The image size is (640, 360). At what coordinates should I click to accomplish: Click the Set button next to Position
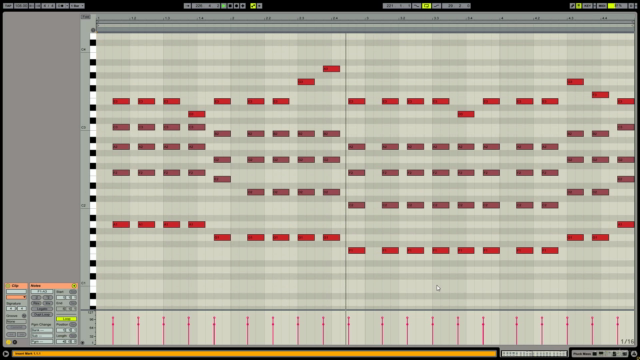click(73, 324)
